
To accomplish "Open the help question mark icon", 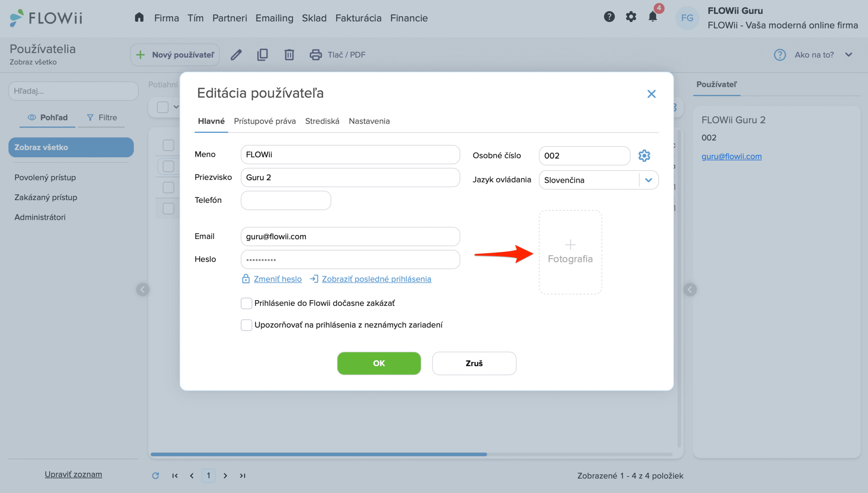I will click(609, 17).
